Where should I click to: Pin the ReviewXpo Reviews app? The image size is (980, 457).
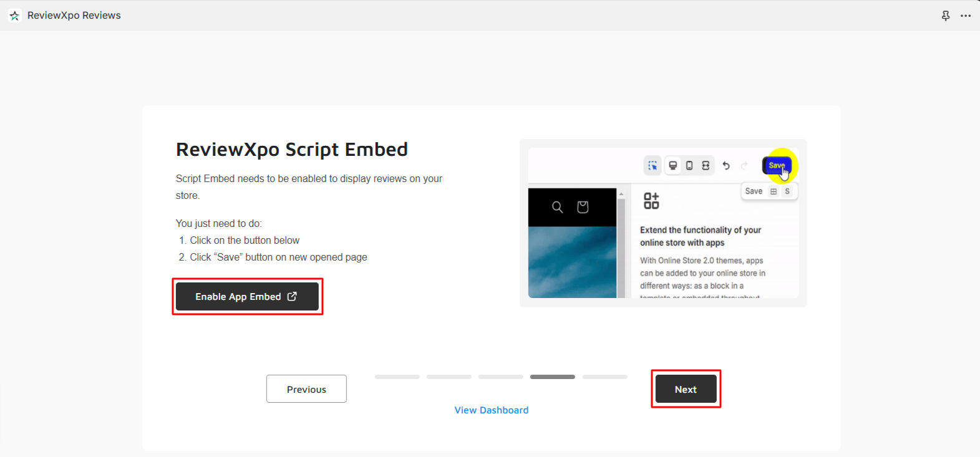(x=946, y=16)
